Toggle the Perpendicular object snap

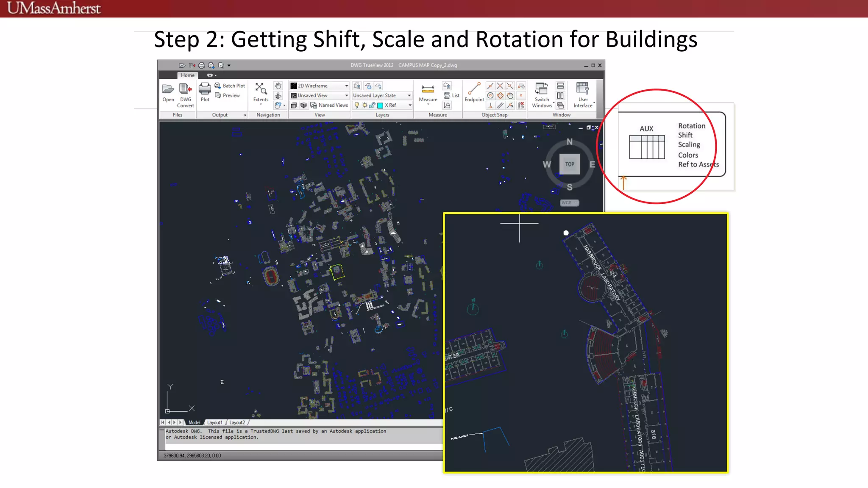coord(490,105)
